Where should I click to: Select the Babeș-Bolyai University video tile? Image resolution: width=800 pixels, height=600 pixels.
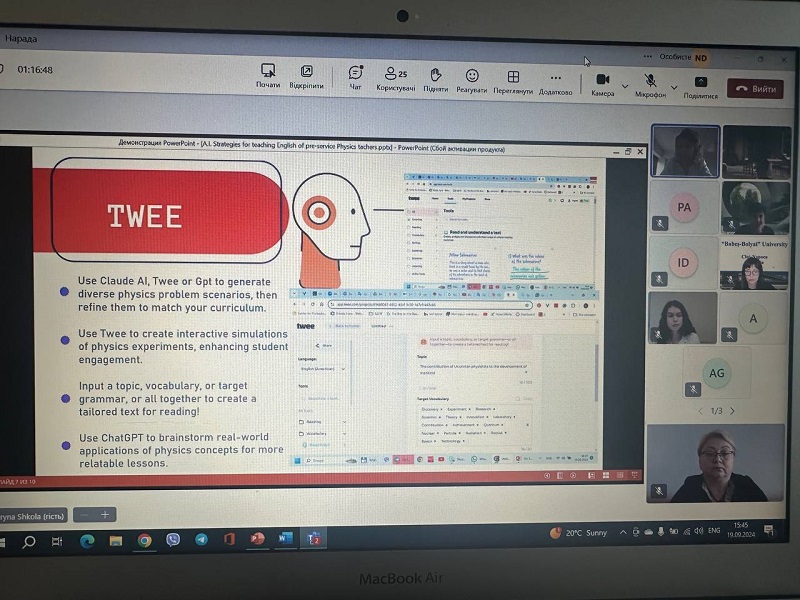754,264
